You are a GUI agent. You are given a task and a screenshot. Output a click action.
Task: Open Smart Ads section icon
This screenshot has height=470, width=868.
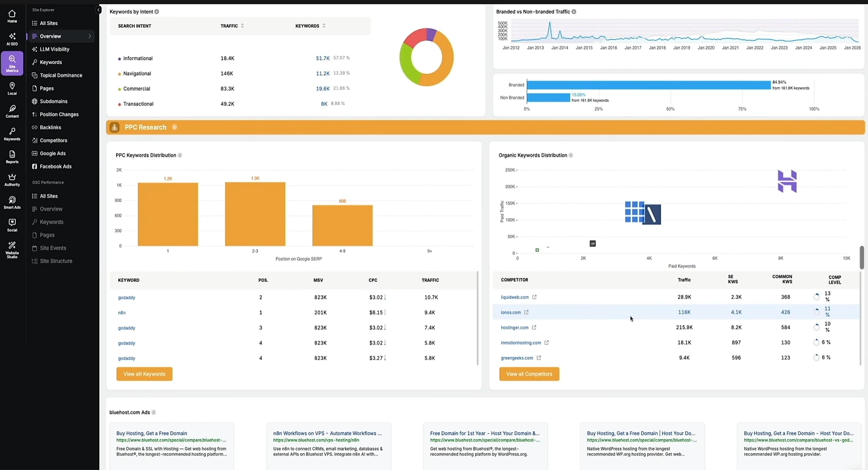pos(12,202)
